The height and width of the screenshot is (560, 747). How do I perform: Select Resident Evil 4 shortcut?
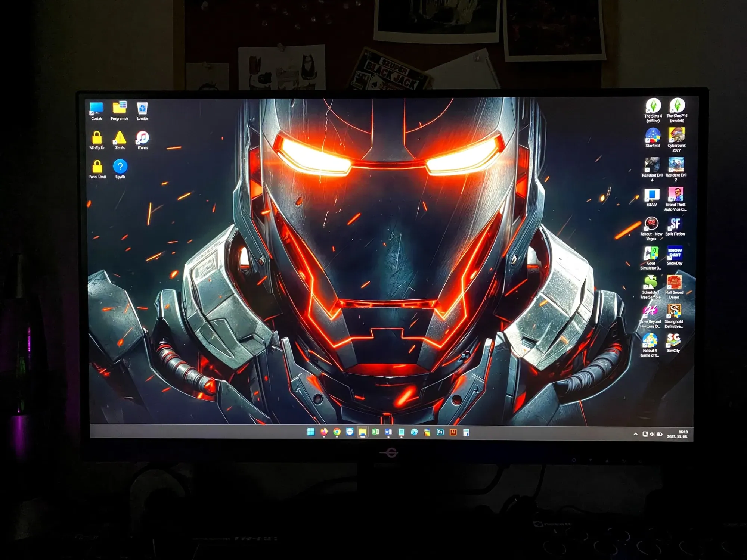coord(652,165)
